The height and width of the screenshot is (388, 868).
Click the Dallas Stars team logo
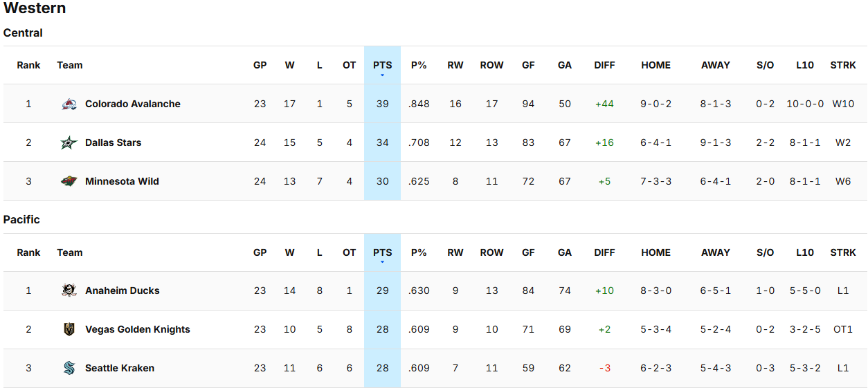69,142
